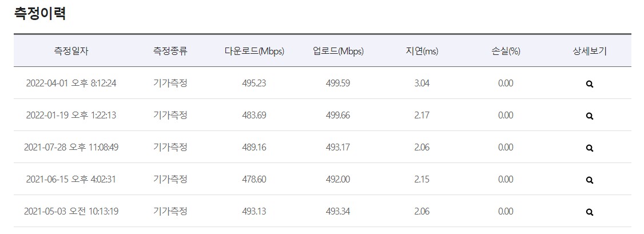This screenshot has height=234, width=644.
Task: Click the 지연(ms) column header
Action: 422,51
